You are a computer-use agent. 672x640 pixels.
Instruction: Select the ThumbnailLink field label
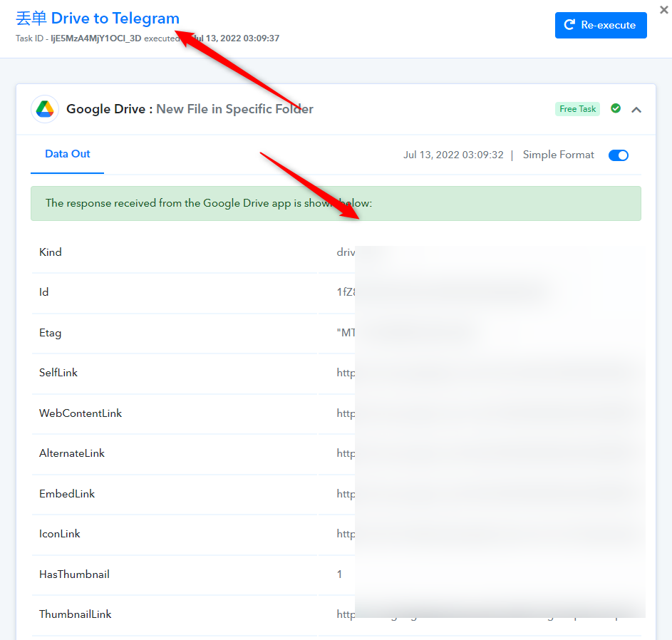[76, 614]
